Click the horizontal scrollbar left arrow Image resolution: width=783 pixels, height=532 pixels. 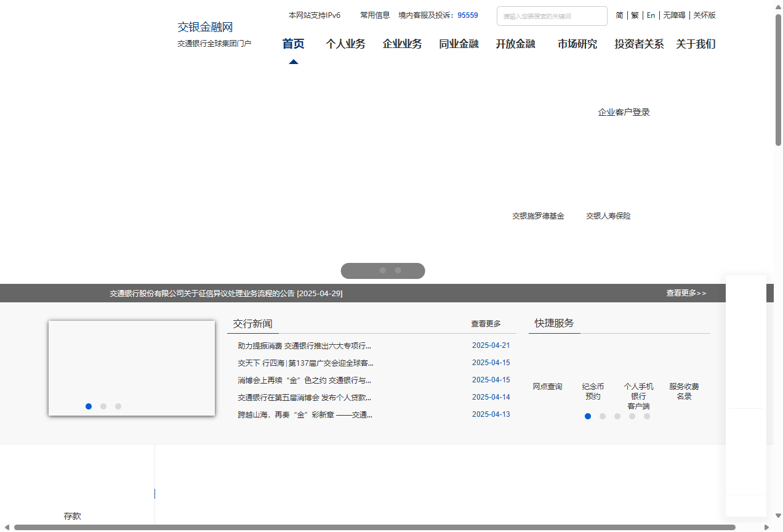(7, 527)
